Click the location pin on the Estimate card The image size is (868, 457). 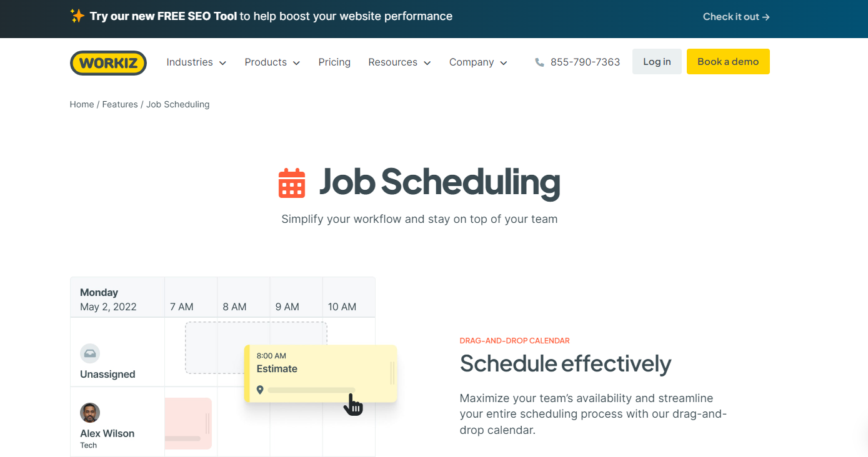260,388
